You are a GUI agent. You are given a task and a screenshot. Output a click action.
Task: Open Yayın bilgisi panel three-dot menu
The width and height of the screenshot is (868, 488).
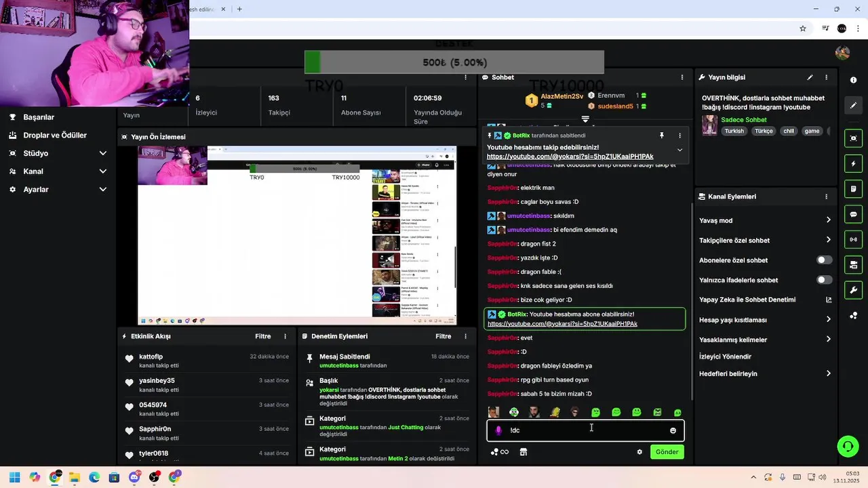tap(826, 77)
